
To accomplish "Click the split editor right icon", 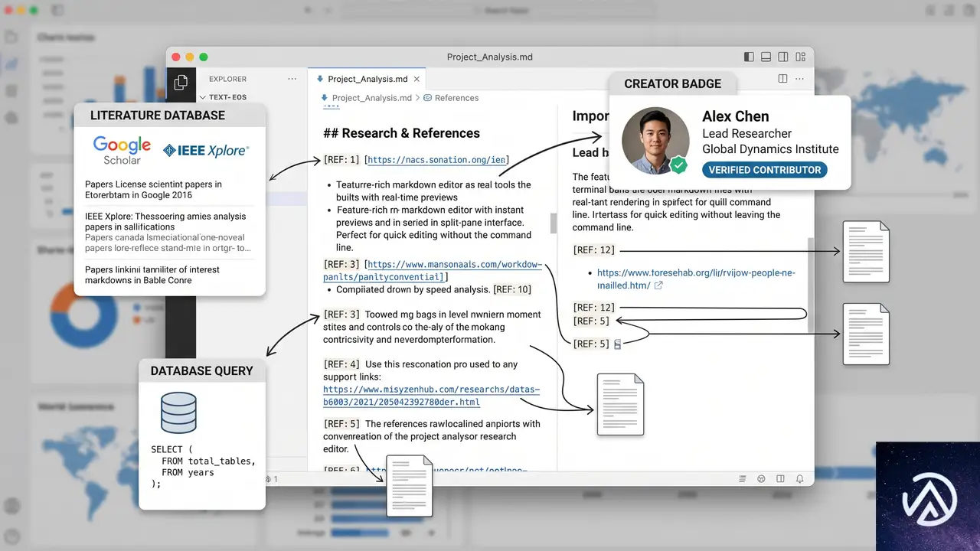I will pyautogui.click(x=782, y=78).
